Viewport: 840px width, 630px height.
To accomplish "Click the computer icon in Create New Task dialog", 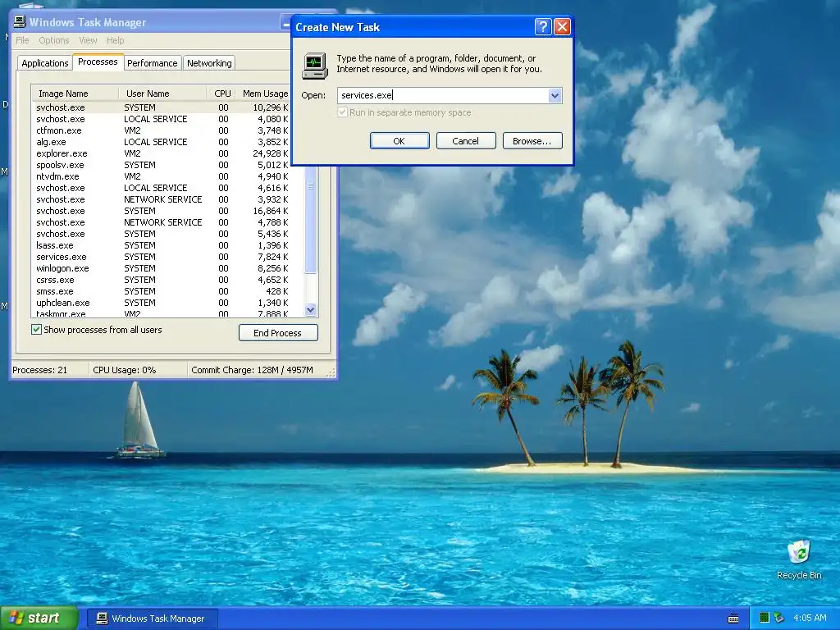I will (315, 66).
